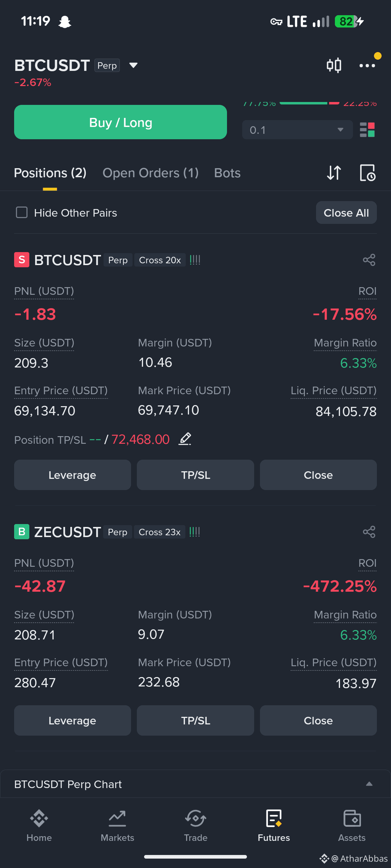Tap the Buy / Long button
Screen dimensions: 391x868
[x=121, y=122]
